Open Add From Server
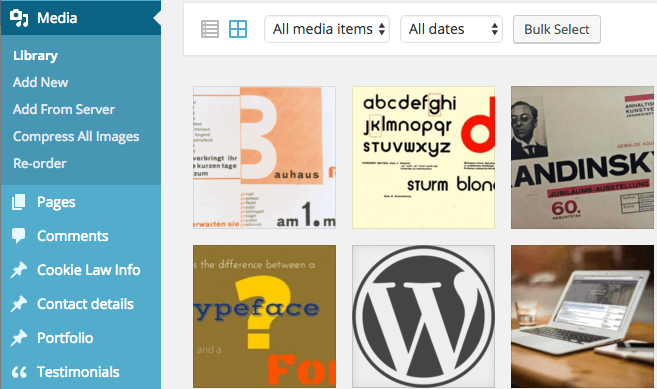The height and width of the screenshot is (389, 657). [64, 109]
